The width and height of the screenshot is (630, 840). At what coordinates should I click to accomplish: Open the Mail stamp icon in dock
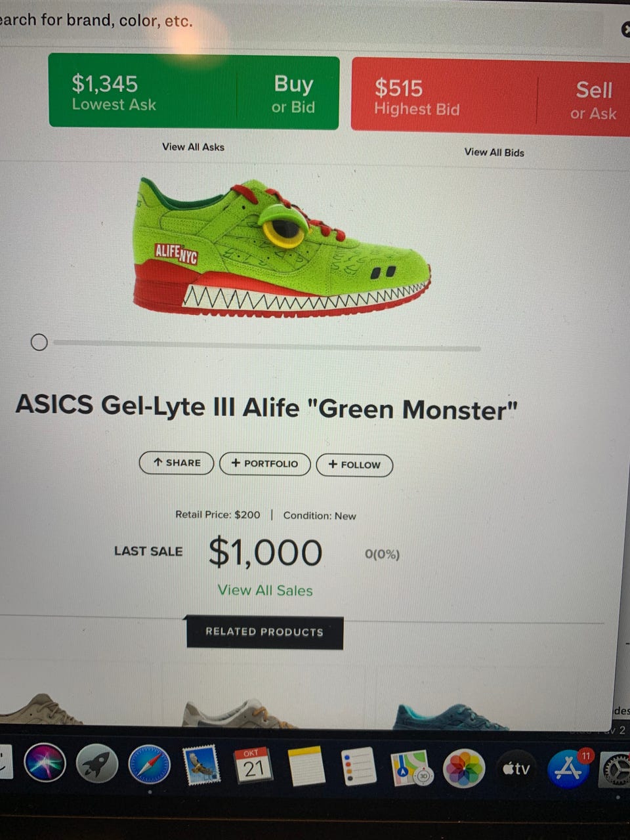click(x=201, y=766)
